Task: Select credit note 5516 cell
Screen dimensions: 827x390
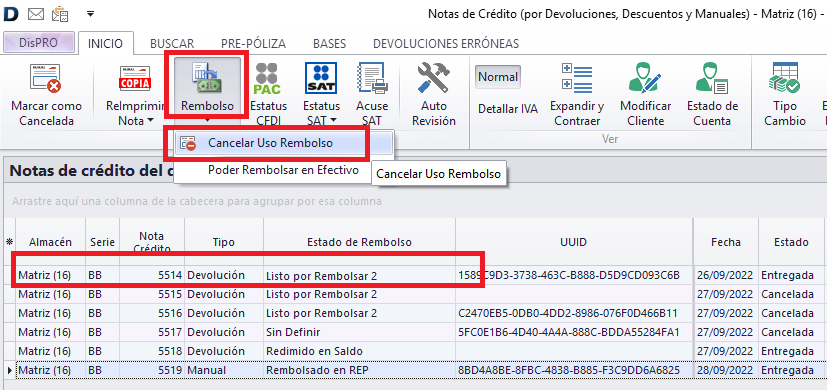Action: (x=151, y=313)
